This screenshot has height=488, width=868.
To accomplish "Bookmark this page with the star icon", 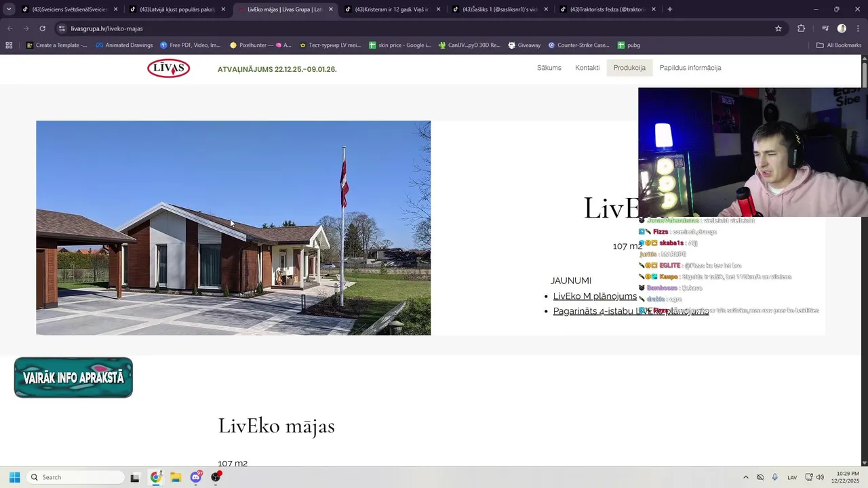I will pyautogui.click(x=778, y=28).
